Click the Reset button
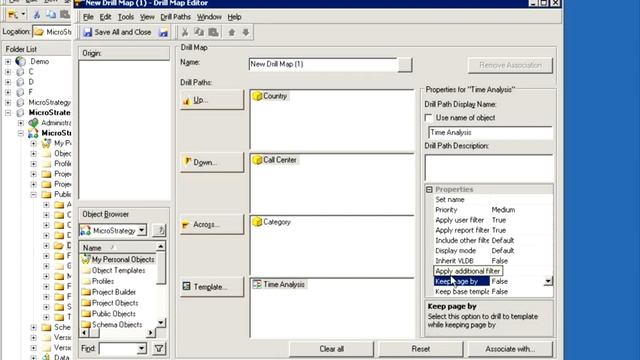The width and height of the screenshot is (640, 360). coord(421,349)
